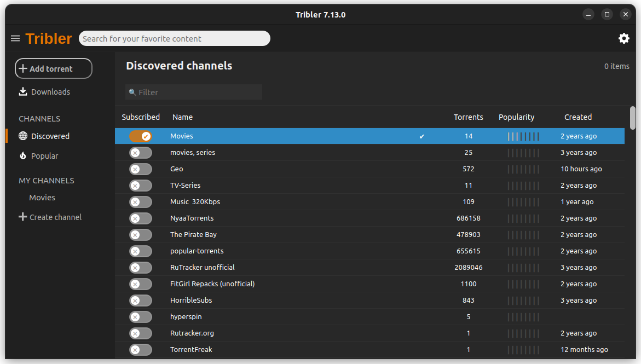This screenshot has width=641, height=364.
Task: Click the search box for favorite content
Action: point(175,38)
